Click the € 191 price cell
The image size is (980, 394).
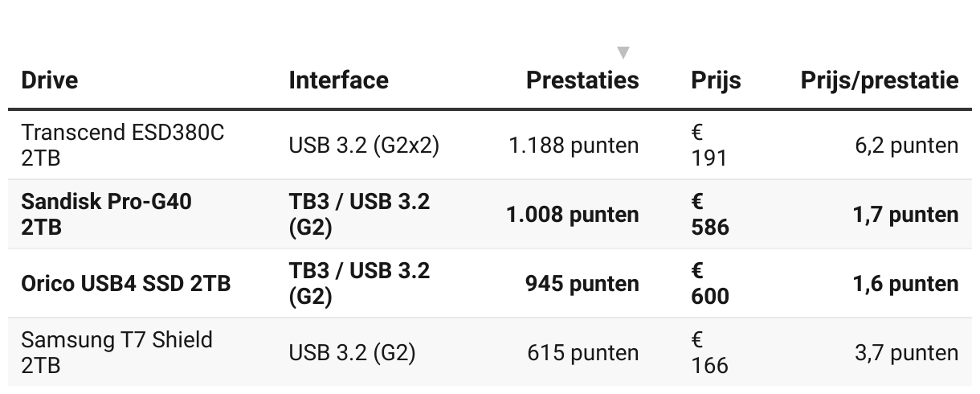pyautogui.click(x=709, y=146)
